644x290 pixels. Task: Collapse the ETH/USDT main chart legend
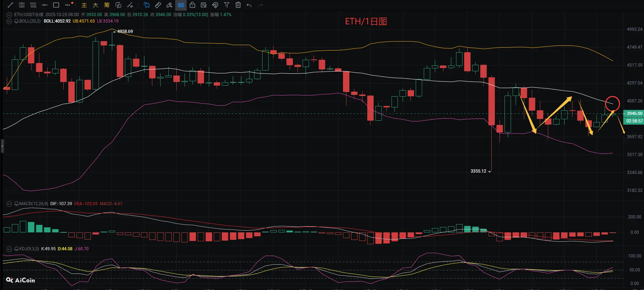[x=9, y=15]
